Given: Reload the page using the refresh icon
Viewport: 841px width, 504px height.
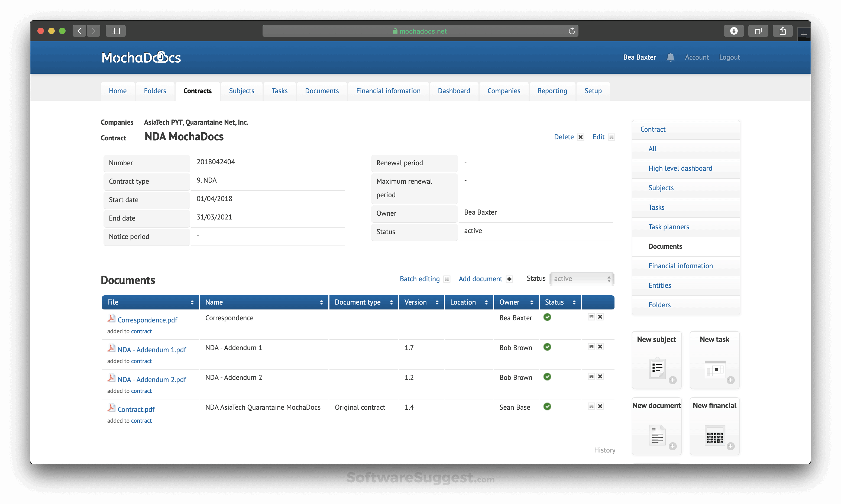Looking at the screenshot, I should [x=572, y=31].
